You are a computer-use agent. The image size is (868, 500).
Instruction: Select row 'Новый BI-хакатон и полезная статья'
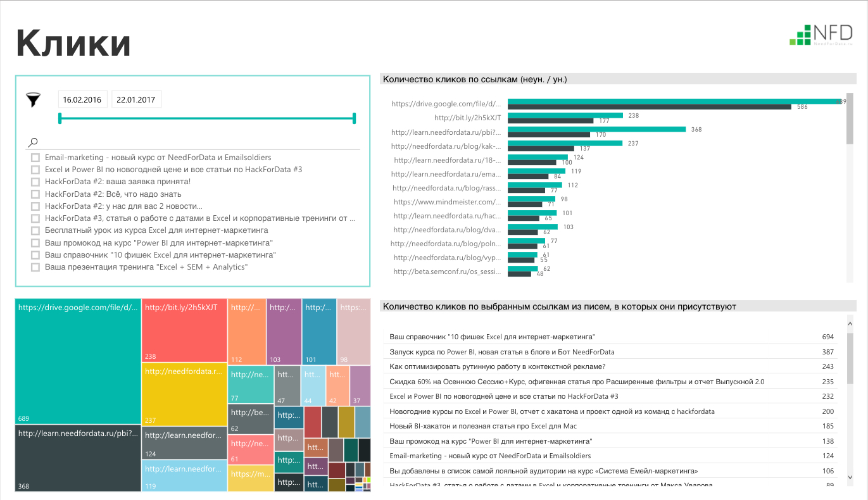coord(610,426)
